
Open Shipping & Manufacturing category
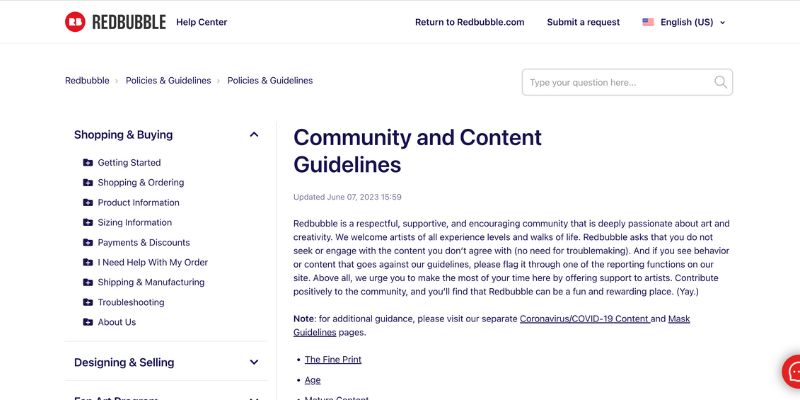pos(151,282)
